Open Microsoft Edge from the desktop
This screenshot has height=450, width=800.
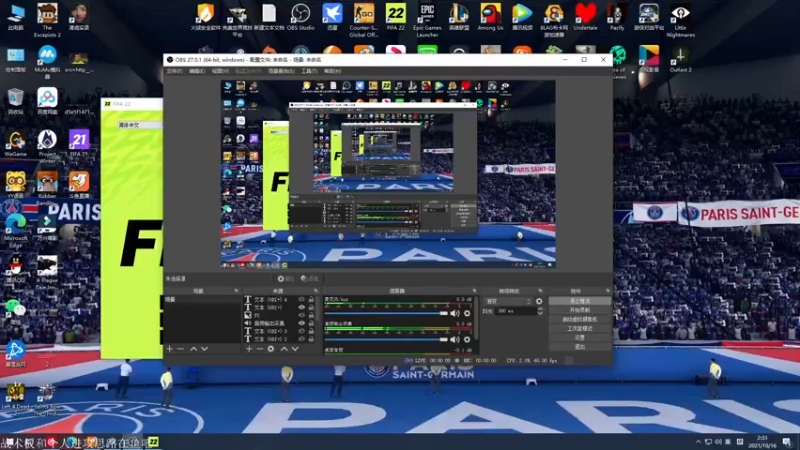pos(16,231)
